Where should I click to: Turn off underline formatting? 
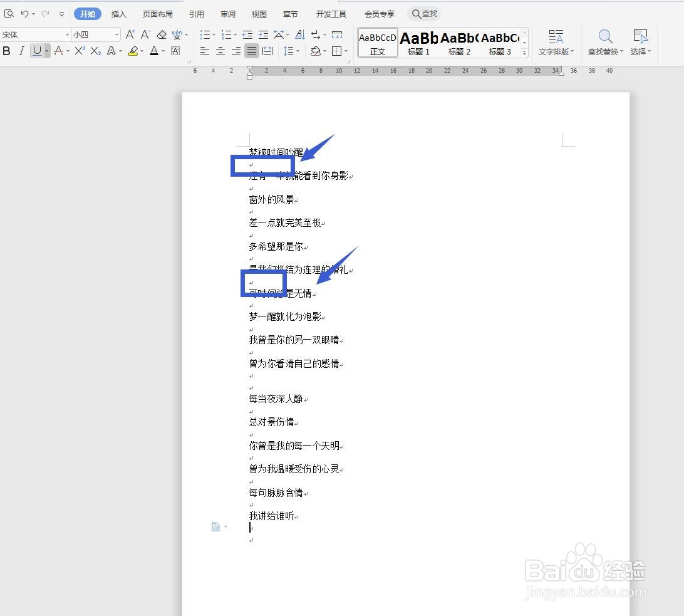click(37, 51)
